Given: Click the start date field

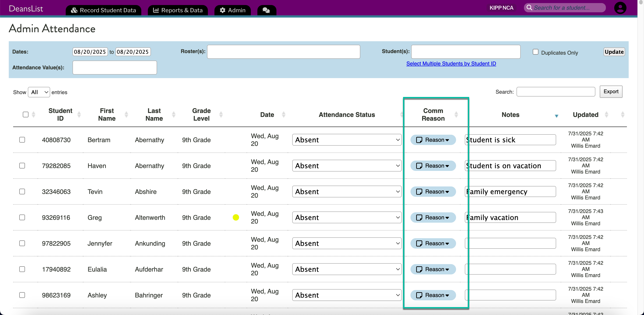Looking at the screenshot, I should [x=90, y=52].
